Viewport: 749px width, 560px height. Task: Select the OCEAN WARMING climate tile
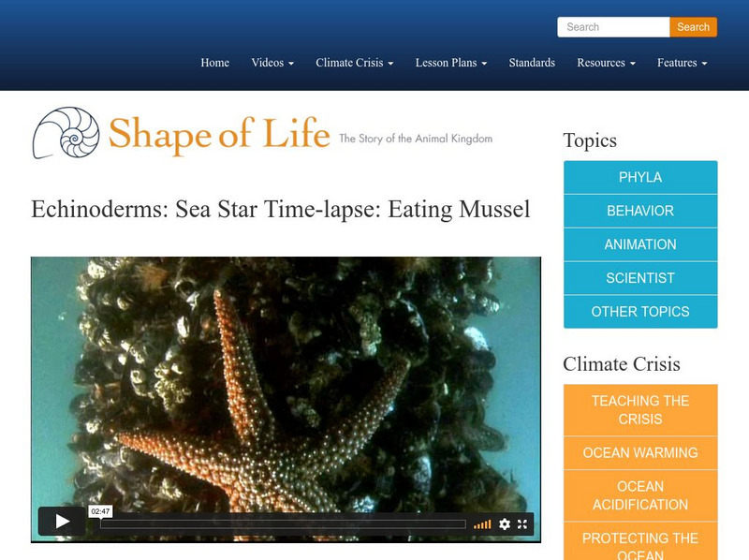tap(639, 452)
